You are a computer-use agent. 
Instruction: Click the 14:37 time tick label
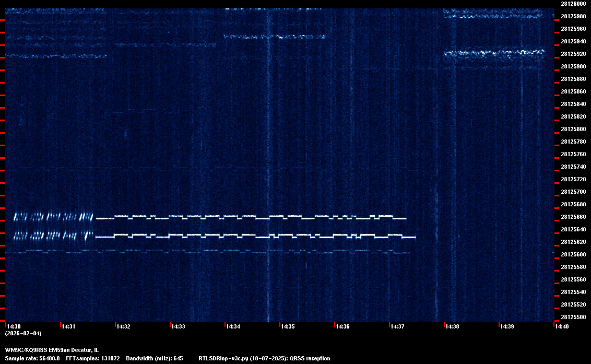397,326
